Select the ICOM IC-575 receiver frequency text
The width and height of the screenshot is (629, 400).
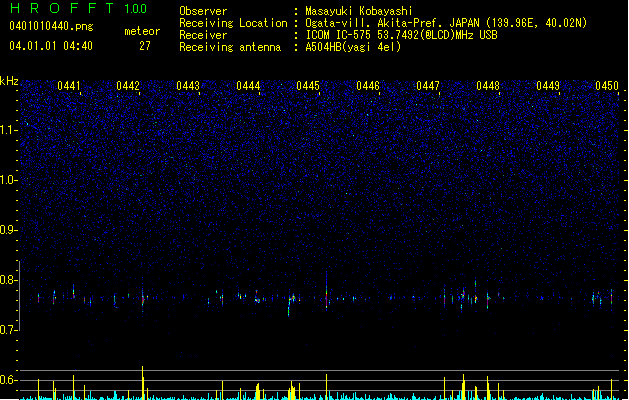[x=401, y=35]
